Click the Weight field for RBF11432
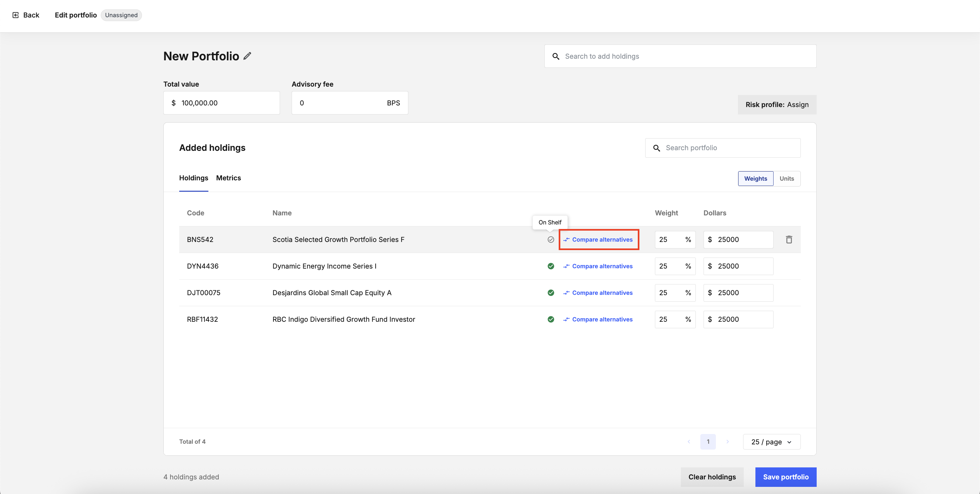 tap(675, 319)
